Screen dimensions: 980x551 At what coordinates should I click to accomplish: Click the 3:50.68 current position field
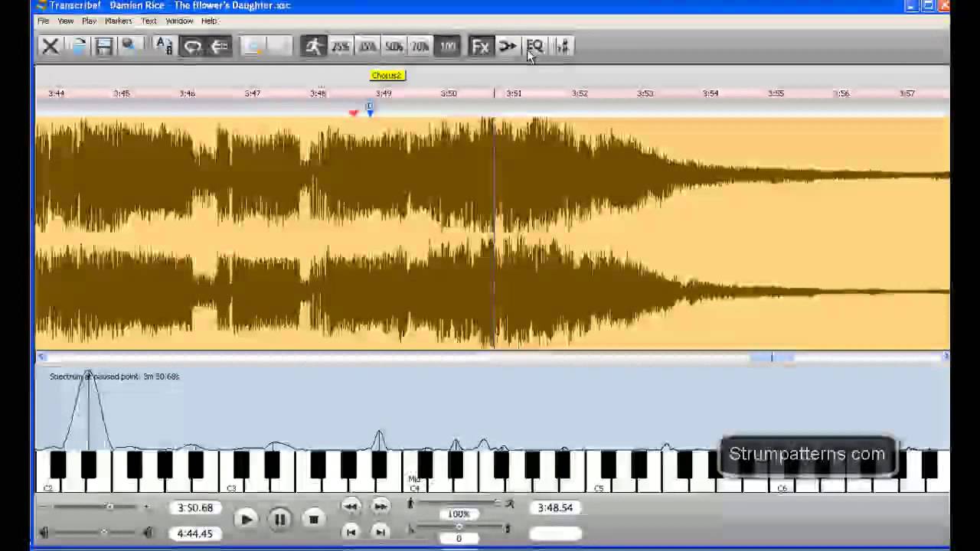pos(195,507)
